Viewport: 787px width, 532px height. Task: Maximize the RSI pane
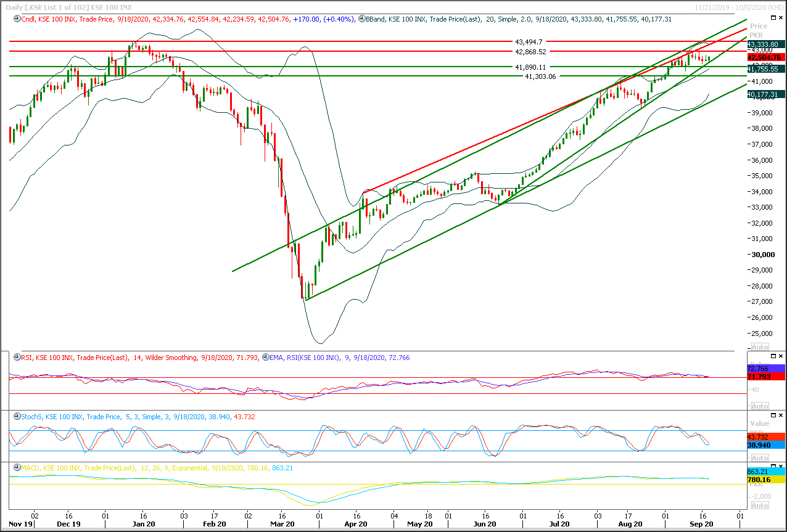(x=773, y=356)
